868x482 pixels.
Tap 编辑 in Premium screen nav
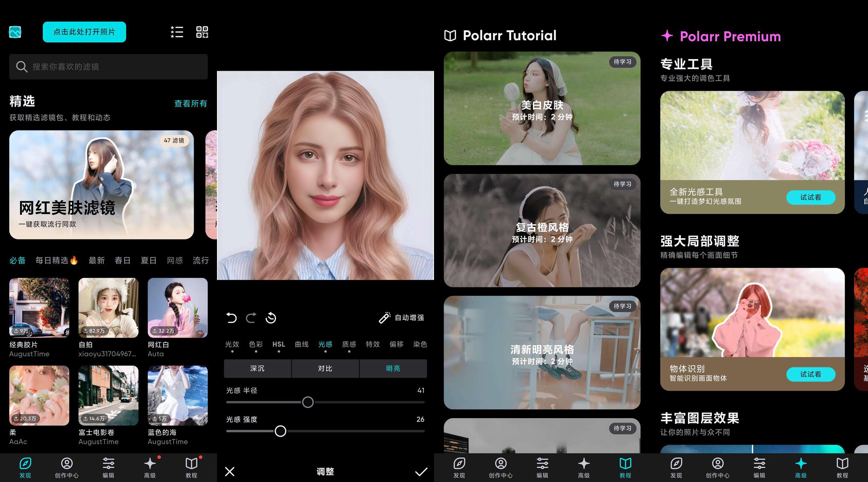tap(759, 468)
